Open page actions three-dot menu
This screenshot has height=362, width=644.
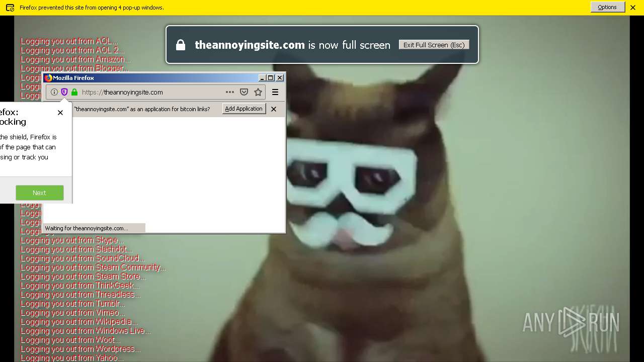coord(230,92)
